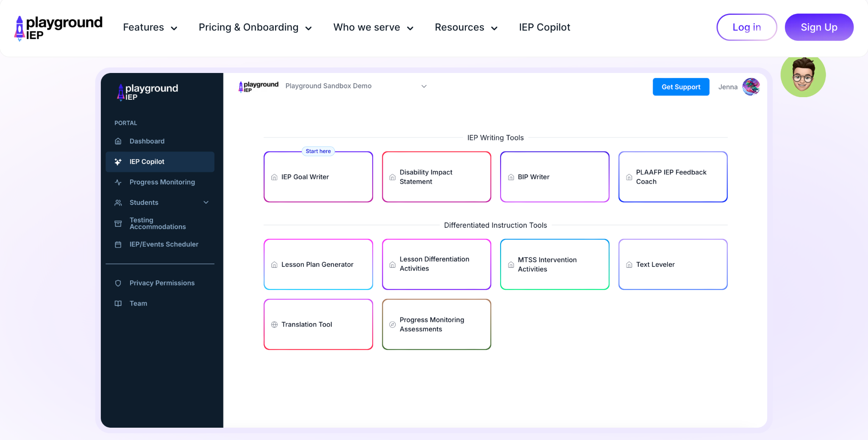Viewport: 868px width, 440px height.
Task: Open the Playground Sandbox Demo workspace selector
Action: tap(355, 86)
